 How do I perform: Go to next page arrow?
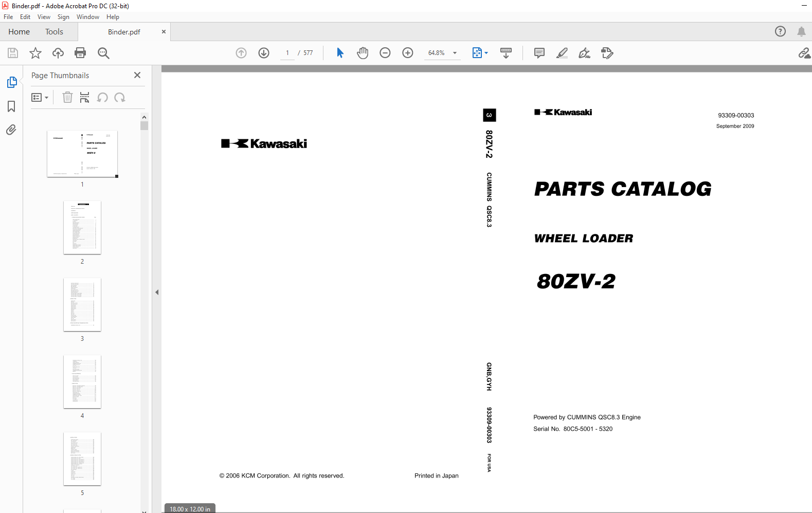tap(264, 53)
